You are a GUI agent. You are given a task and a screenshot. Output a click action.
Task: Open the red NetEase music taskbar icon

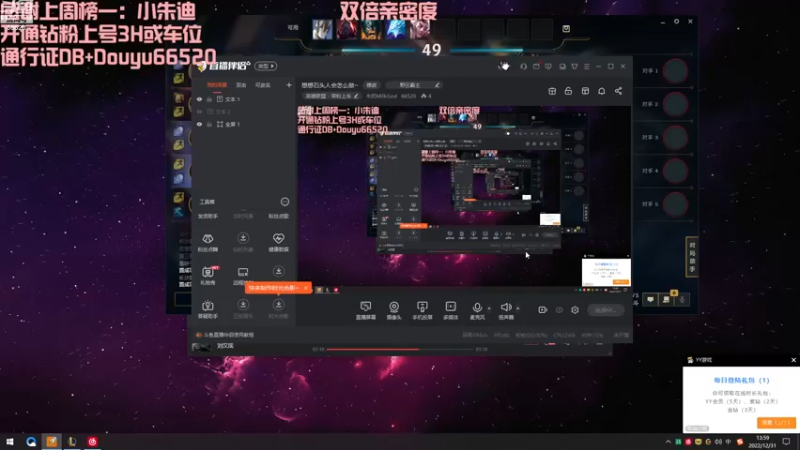[x=92, y=441]
